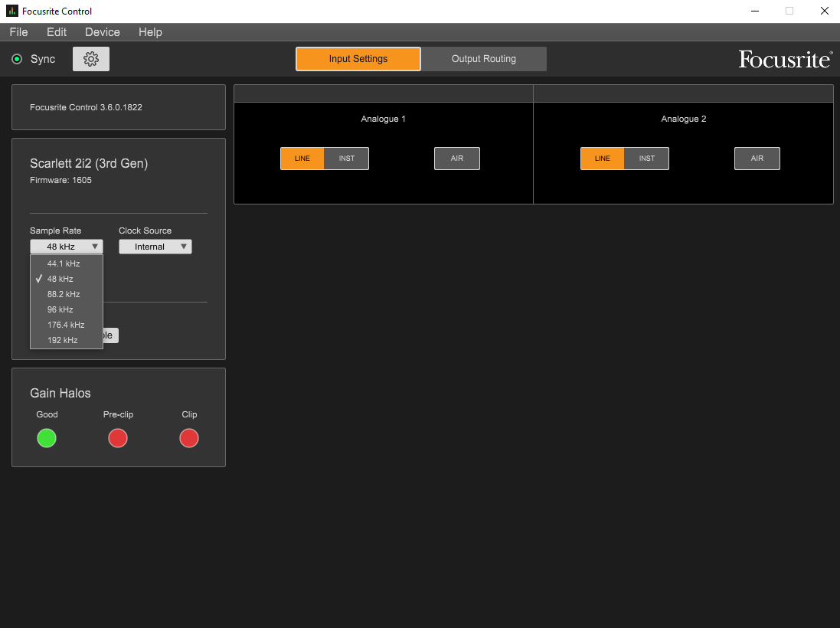Set Analogue 2 to INST
Viewport: 840px width, 628px height.
click(x=646, y=159)
